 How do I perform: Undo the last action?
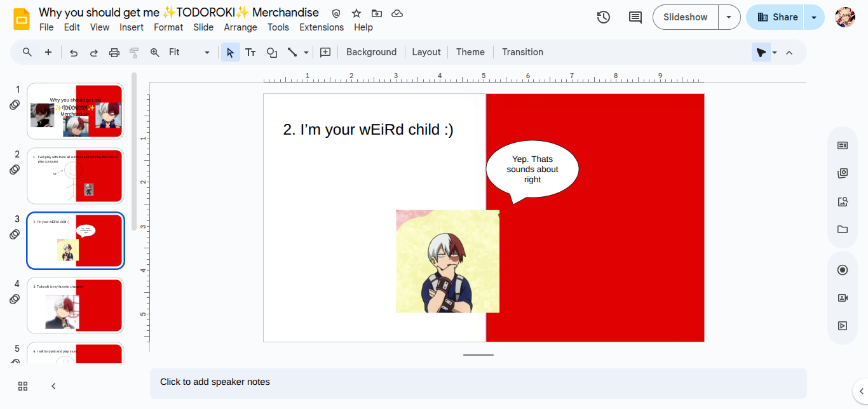(74, 52)
